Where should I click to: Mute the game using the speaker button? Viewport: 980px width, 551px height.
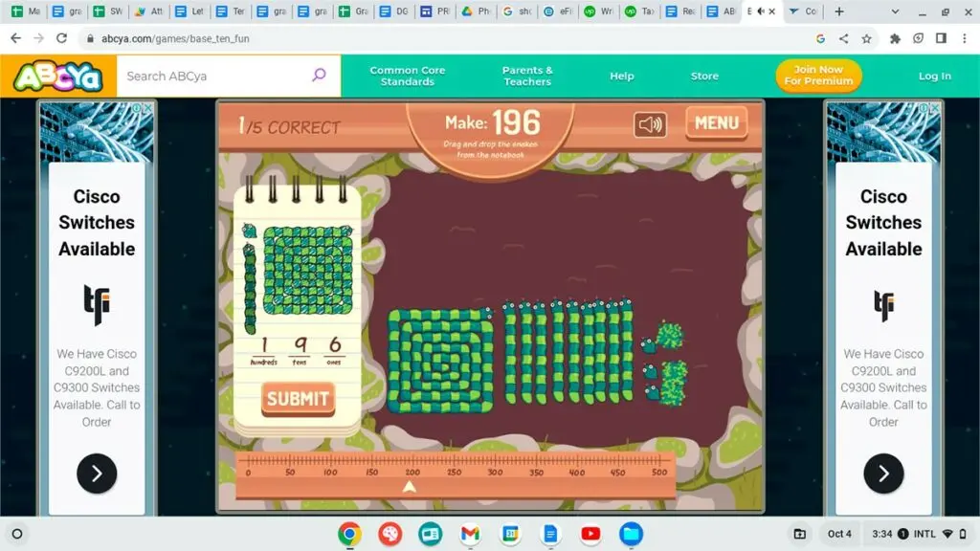[650, 125]
